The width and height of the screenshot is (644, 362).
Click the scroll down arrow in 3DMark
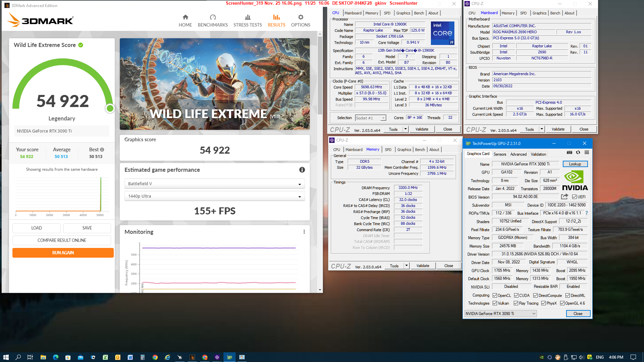[x=320, y=290]
